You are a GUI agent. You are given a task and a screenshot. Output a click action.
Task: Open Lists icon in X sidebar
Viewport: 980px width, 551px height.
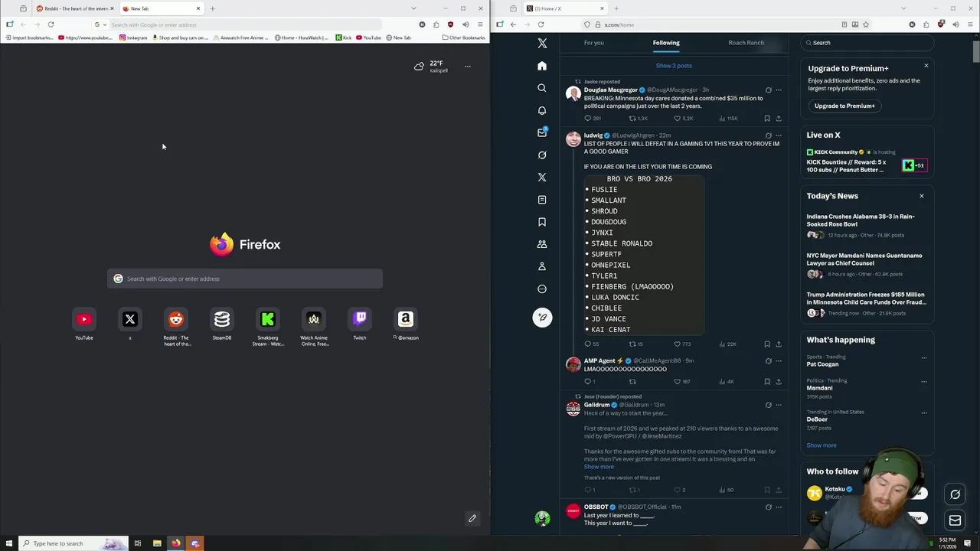[x=542, y=200]
